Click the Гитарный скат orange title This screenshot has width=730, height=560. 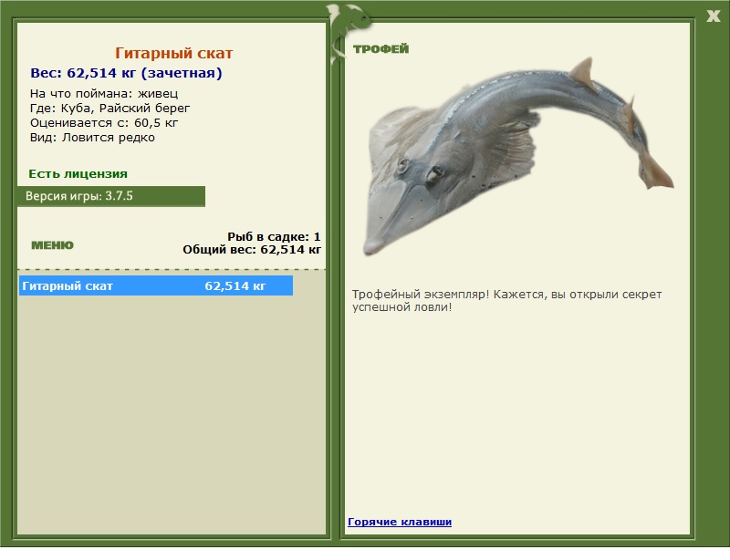pos(173,53)
